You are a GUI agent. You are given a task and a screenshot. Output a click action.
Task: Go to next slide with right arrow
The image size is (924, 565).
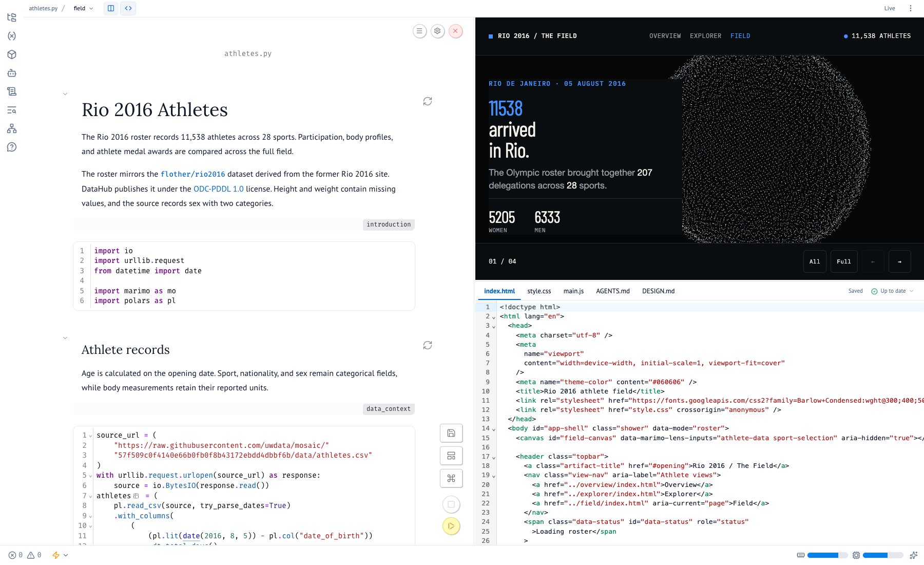[899, 261]
